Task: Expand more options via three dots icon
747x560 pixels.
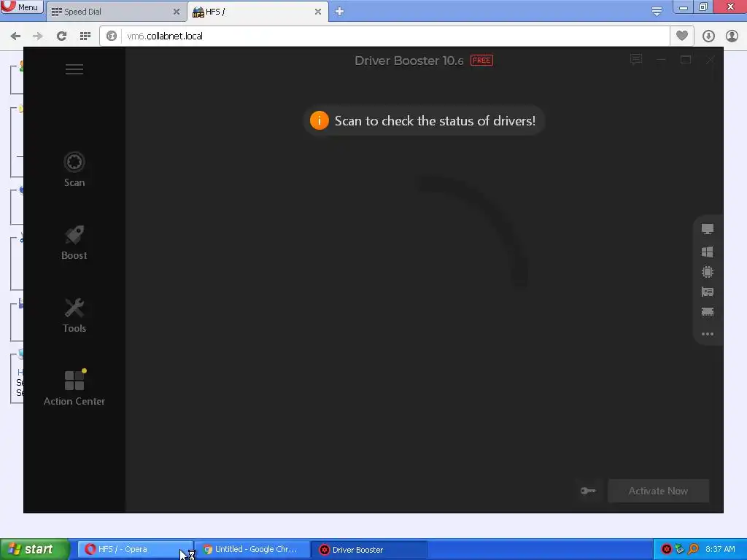Action: click(x=708, y=334)
